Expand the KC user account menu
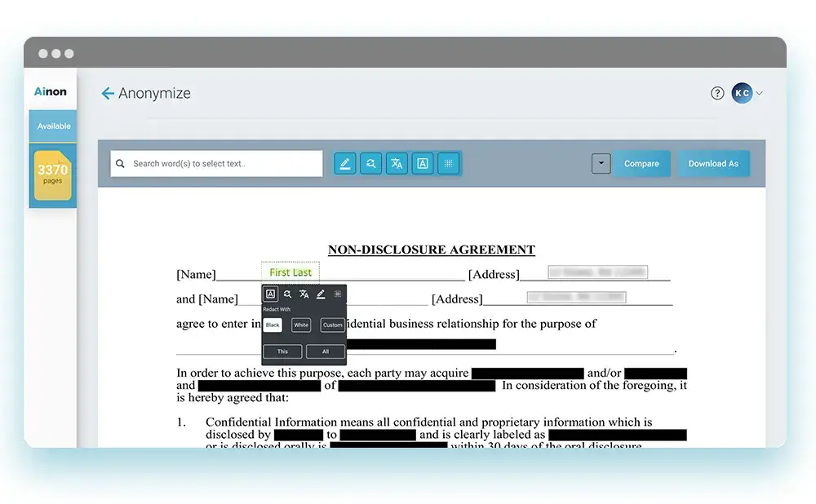Viewport: 816px width, 504px height. 747,94
